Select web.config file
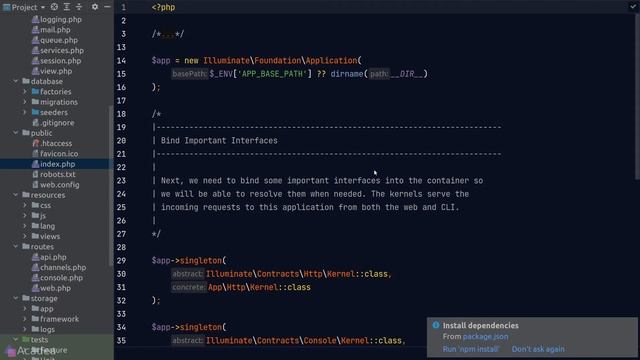Image resolution: width=640 pixels, height=360 pixels. click(x=60, y=184)
